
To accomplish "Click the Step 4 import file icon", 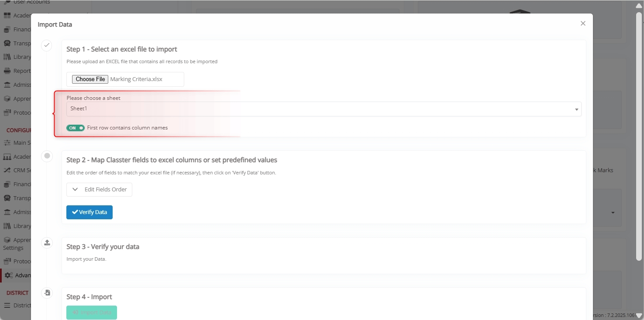I will pos(47,293).
